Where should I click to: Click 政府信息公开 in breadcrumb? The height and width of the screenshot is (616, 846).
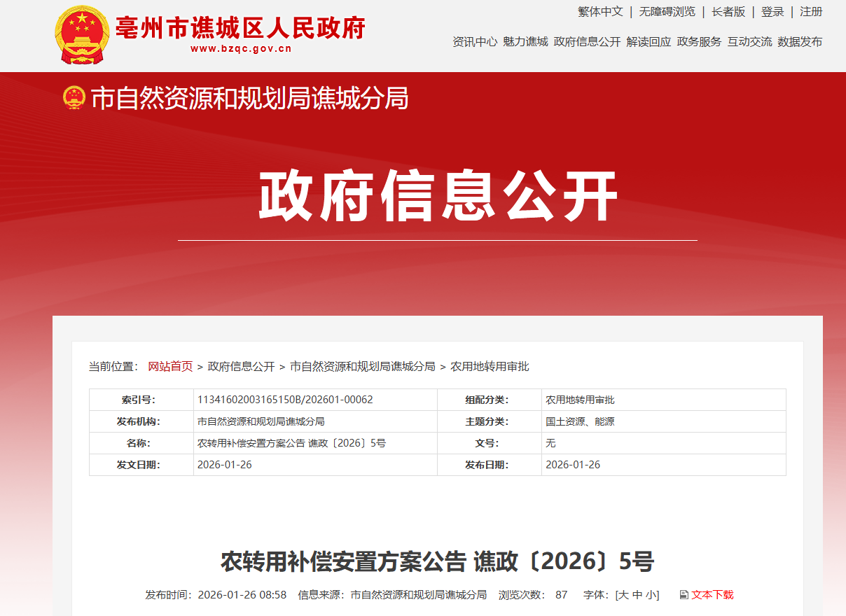pyautogui.click(x=242, y=367)
